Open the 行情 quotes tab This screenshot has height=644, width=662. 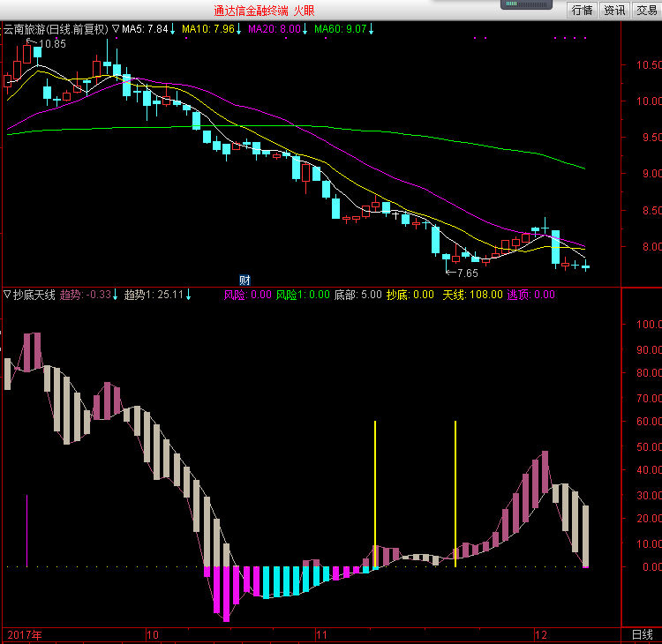pos(582,10)
